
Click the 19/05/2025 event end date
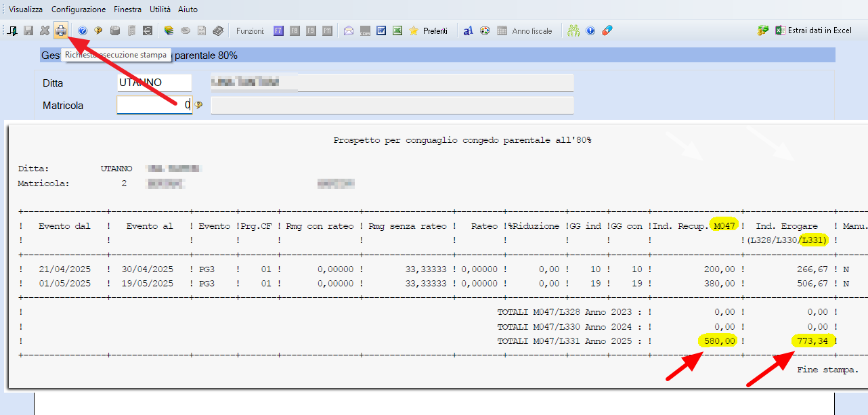[x=148, y=284]
